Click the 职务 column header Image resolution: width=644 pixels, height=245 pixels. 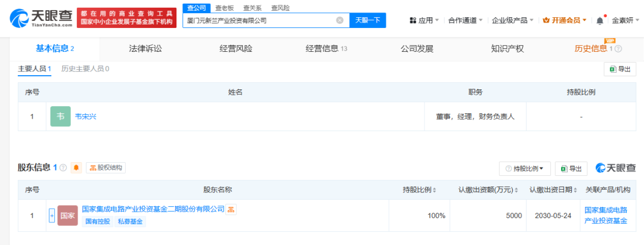475,92
